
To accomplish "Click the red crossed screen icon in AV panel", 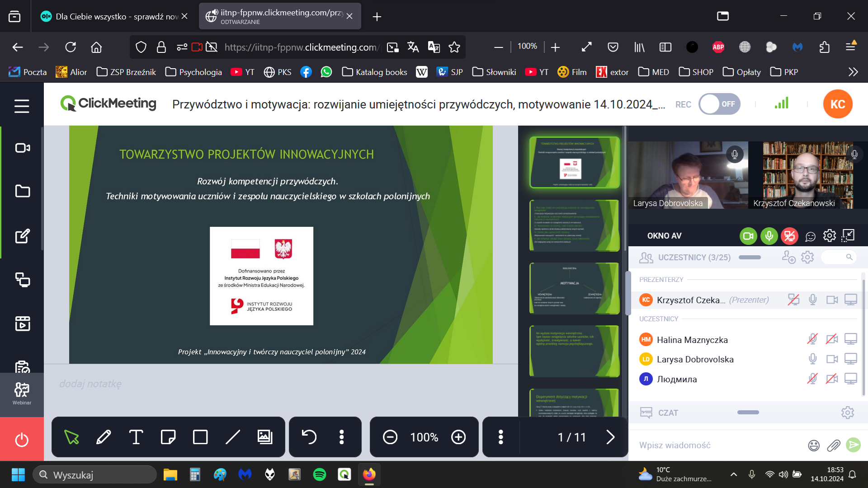I will coord(789,236).
